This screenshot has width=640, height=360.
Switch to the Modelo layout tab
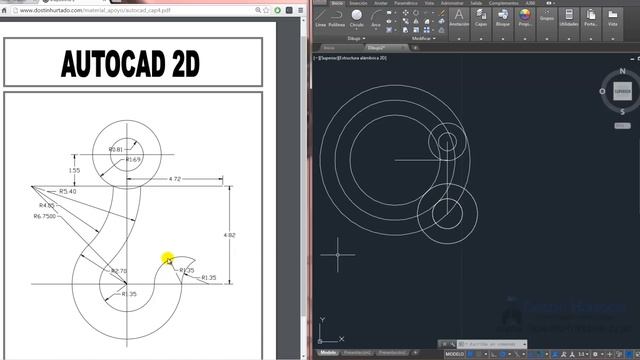coord(328,352)
